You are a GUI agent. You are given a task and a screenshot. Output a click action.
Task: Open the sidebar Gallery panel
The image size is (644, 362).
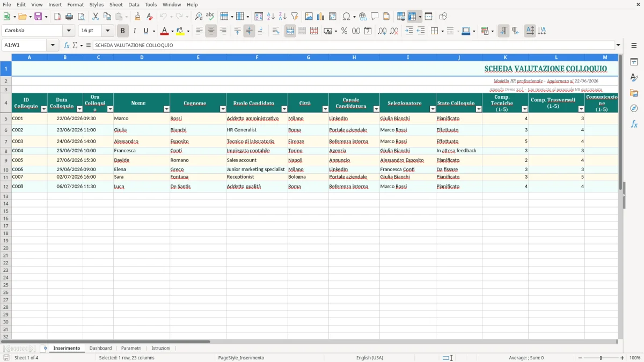click(x=634, y=93)
